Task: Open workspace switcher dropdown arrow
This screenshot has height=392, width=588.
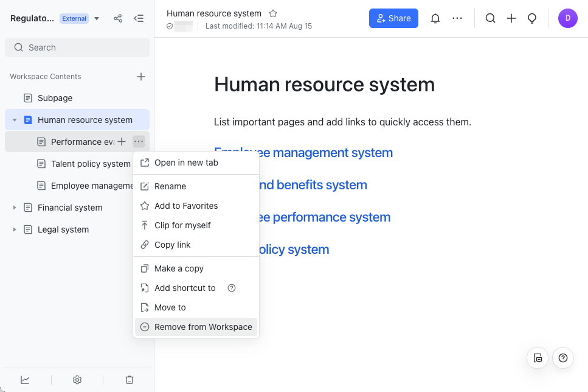Action: [97, 18]
